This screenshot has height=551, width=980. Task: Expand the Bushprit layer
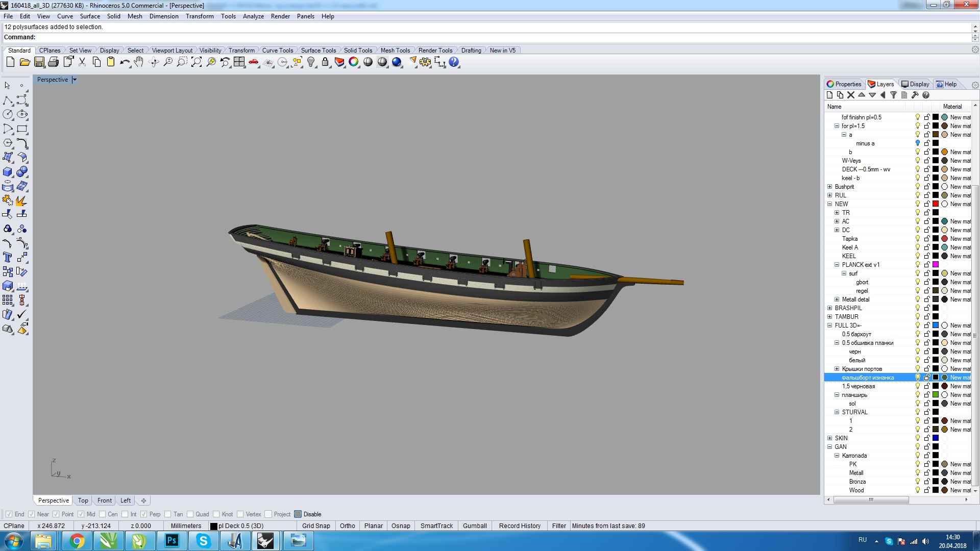point(829,187)
